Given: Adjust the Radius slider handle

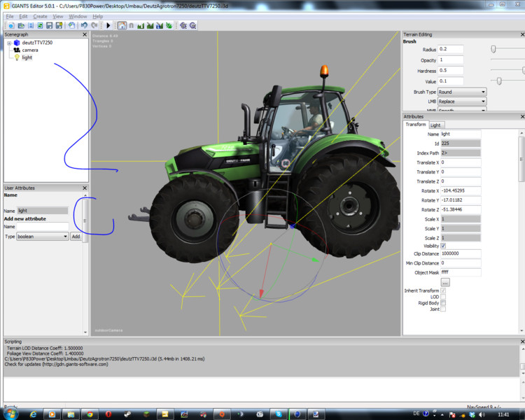Looking at the screenshot, I should point(493,49).
